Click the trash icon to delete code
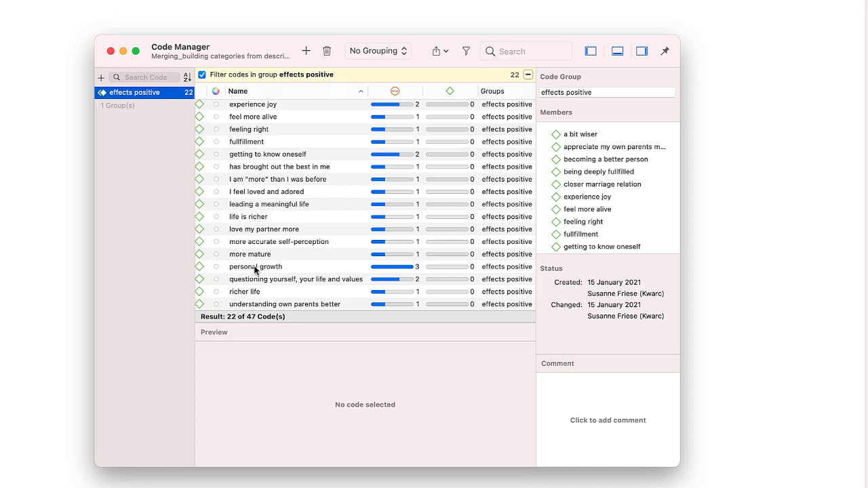Image resolution: width=868 pixels, height=488 pixels. coord(327,51)
